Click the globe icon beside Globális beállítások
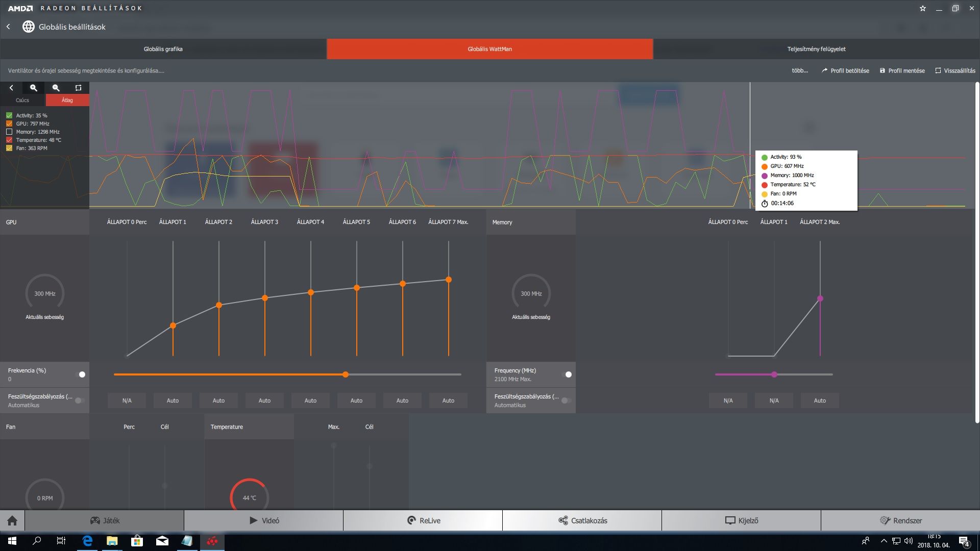 click(x=29, y=27)
